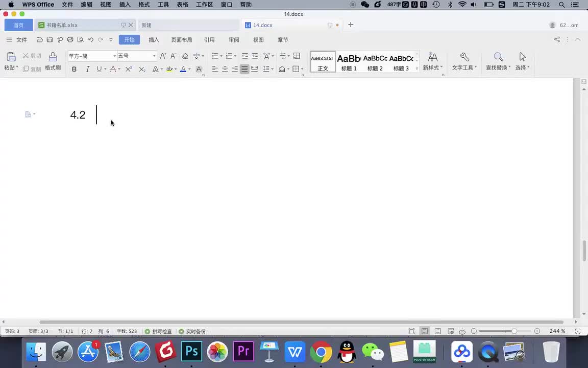
Task: Click the Distributed alignment icon
Action: coord(254,69)
